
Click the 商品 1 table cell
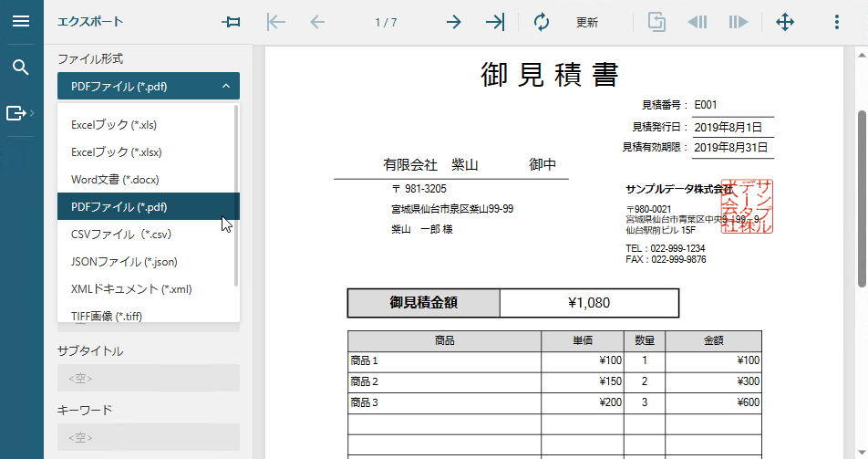(x=445, y=360)
